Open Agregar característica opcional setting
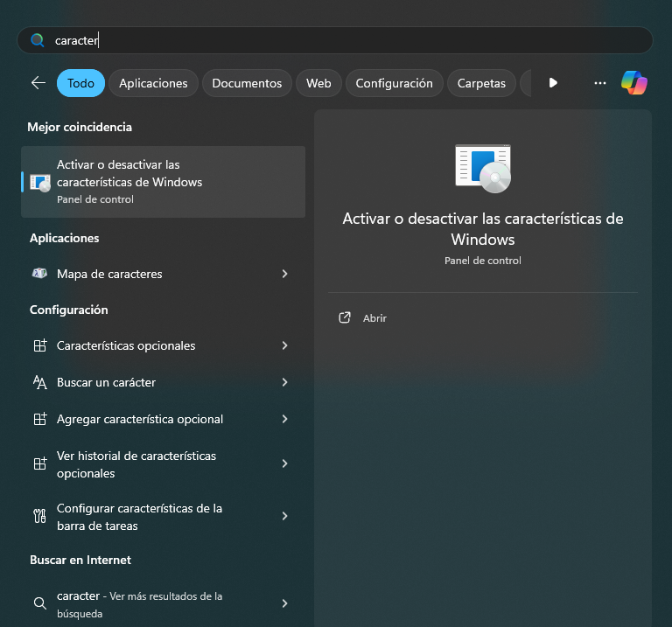The width and height of the screenshot is (672, 627). tap(164, 419)
